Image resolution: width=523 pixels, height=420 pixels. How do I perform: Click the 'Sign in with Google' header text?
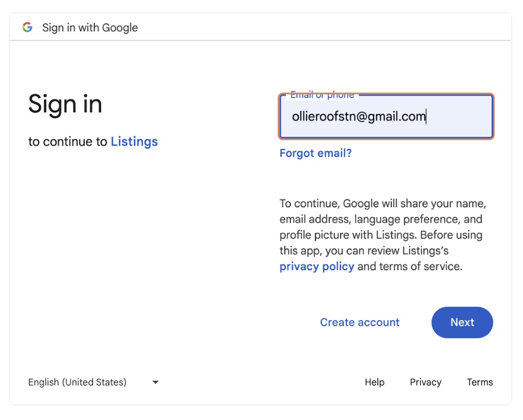[x=90, y=28]
